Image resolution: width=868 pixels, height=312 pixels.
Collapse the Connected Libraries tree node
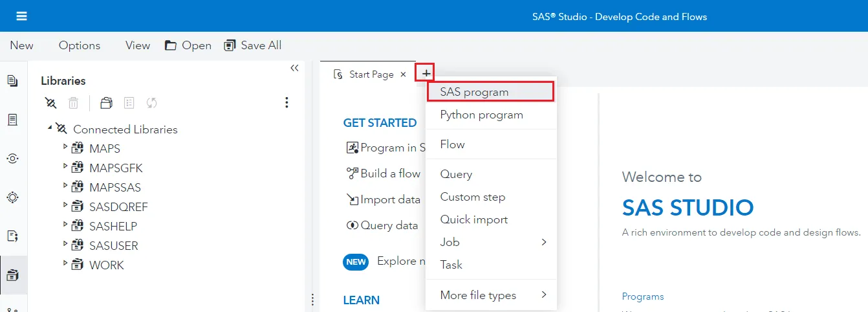pos(50,128)
